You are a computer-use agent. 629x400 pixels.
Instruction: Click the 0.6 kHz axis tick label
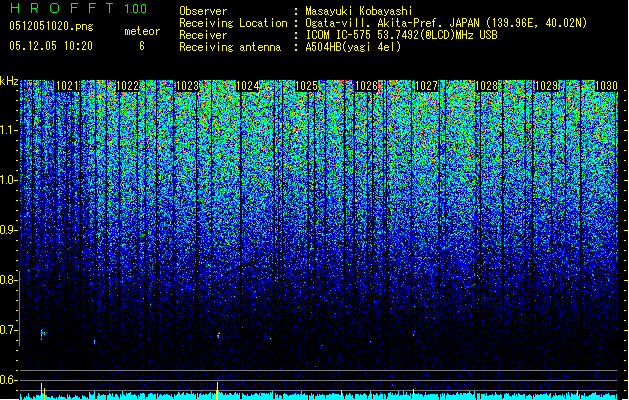pyautogui.click(x=9, y=380)
